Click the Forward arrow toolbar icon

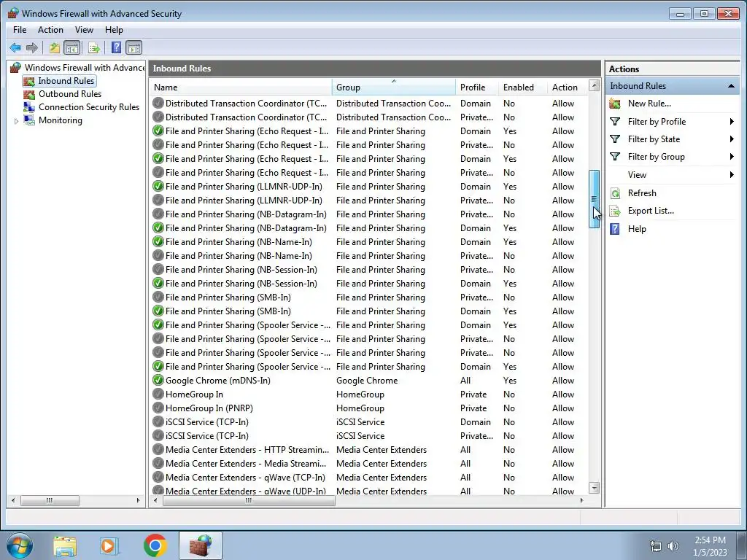pyautogui.click(x=32, y=47)
